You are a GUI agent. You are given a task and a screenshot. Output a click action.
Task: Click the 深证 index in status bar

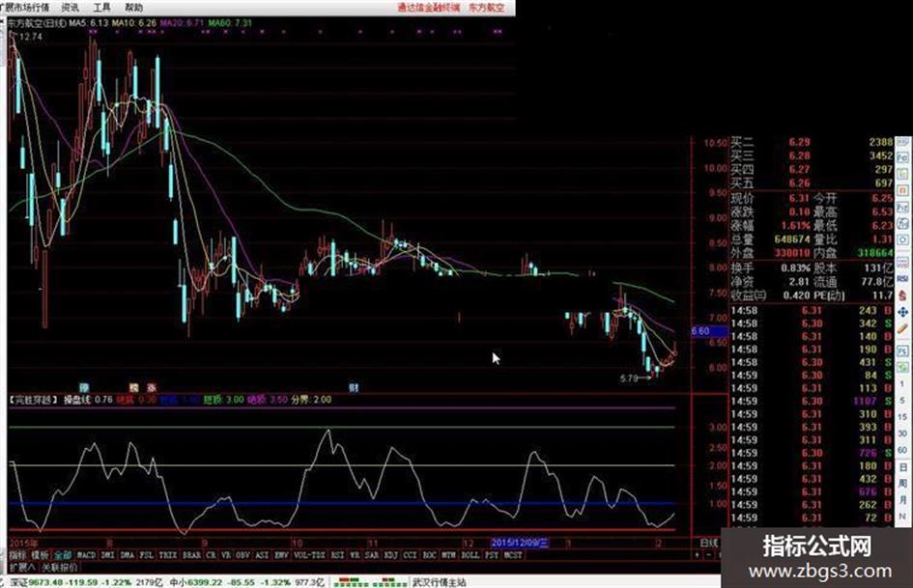click(x=18, y=582)
